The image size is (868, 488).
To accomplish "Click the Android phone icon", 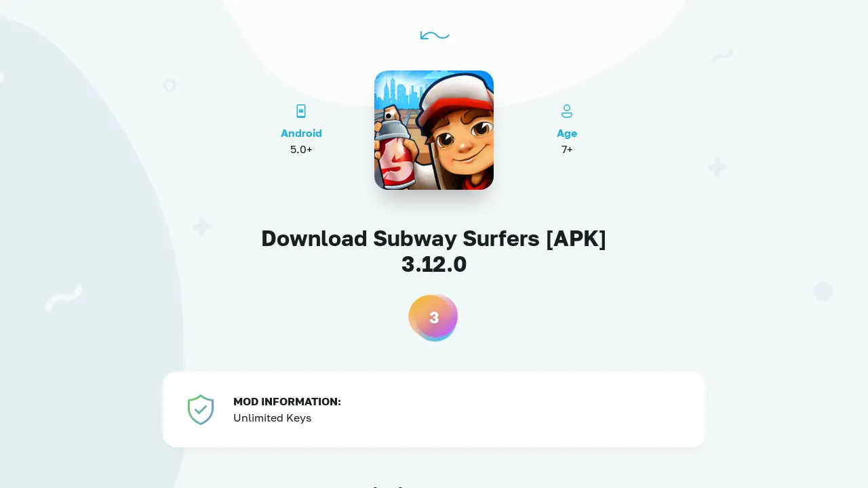I will (x=301, y=111).
